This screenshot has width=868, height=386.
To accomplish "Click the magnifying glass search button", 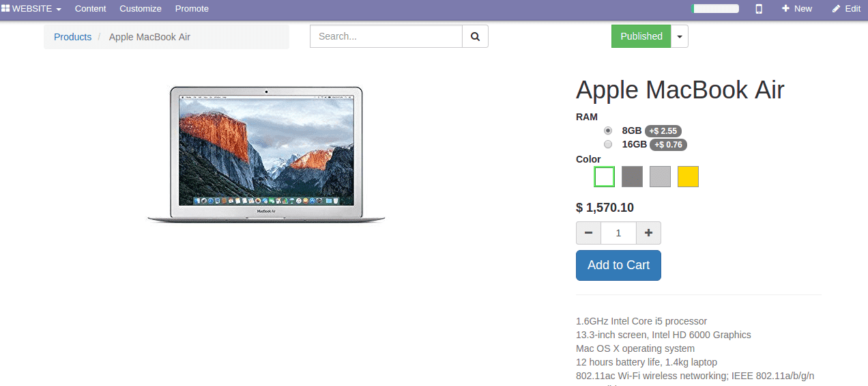I will [475, 36].
